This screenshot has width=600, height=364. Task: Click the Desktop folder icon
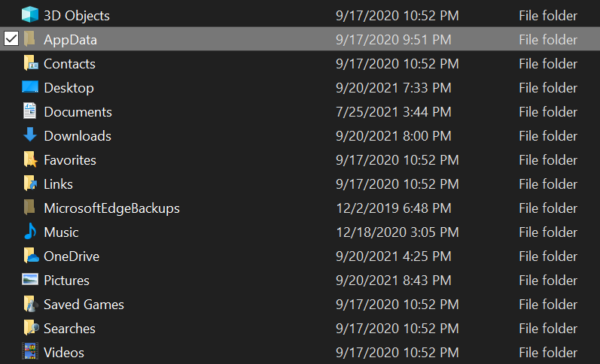(x=30, y=87)
